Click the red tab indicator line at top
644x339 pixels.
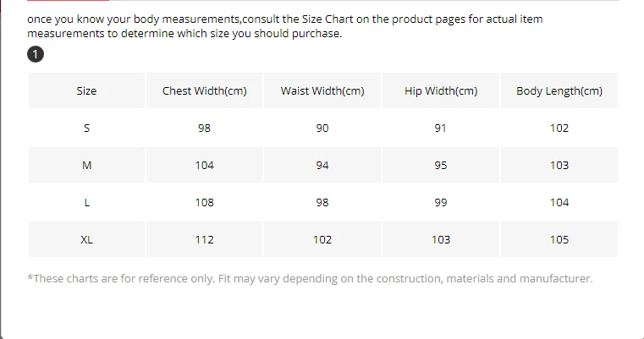tap(68, 1)
